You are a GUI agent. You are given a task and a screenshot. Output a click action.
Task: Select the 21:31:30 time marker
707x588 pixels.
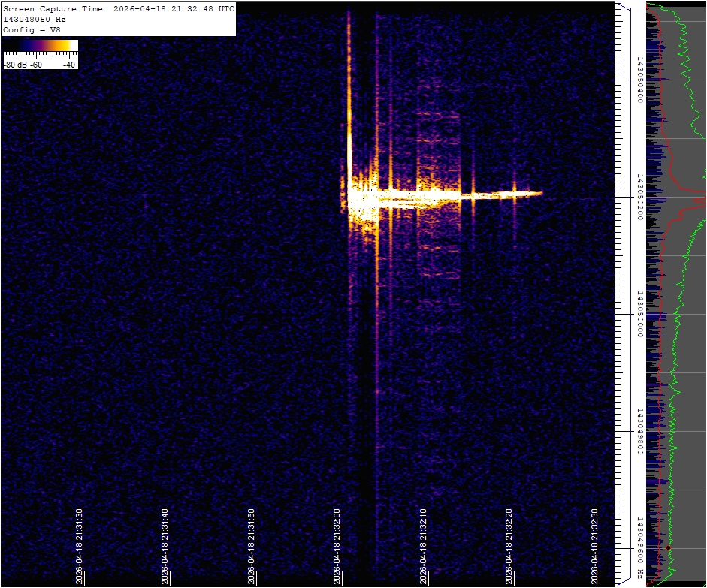tap(79, 546)
